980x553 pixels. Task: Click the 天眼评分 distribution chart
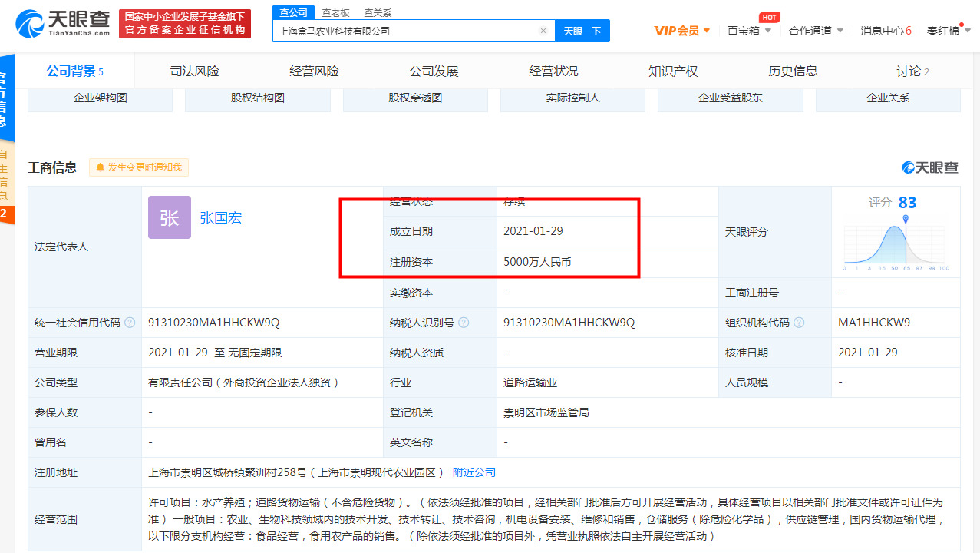point(896,243)
